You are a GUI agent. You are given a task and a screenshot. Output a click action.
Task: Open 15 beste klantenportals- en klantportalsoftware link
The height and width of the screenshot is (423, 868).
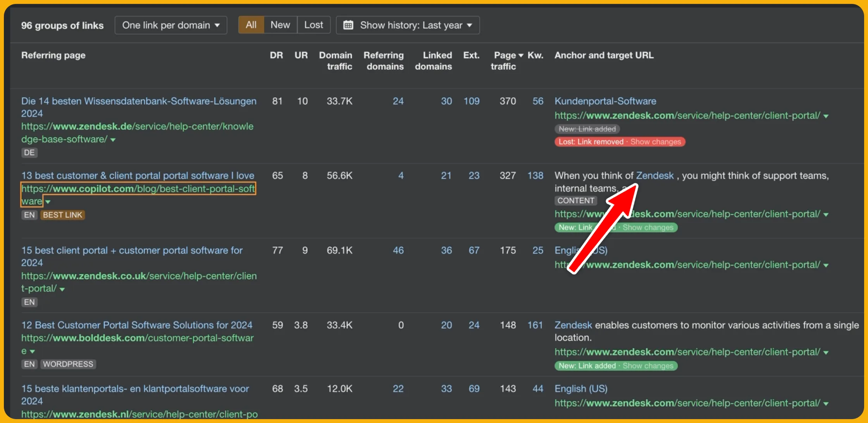point(135,395)
